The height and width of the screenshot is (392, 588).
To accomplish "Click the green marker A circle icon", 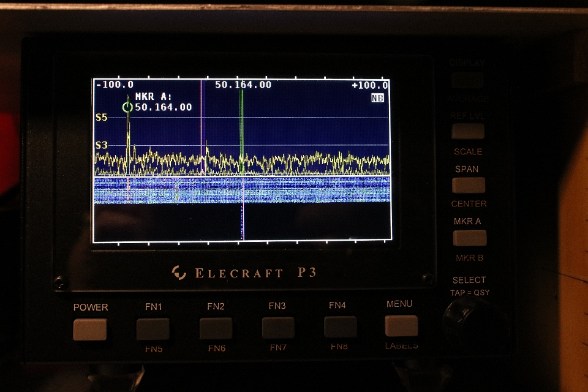I will [127, 108].
